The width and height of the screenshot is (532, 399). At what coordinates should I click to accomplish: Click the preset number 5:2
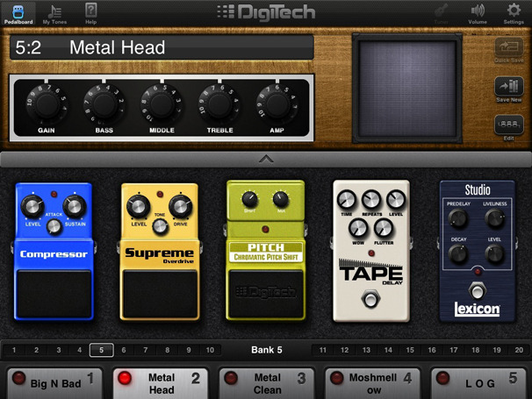(x=28, y=47)
